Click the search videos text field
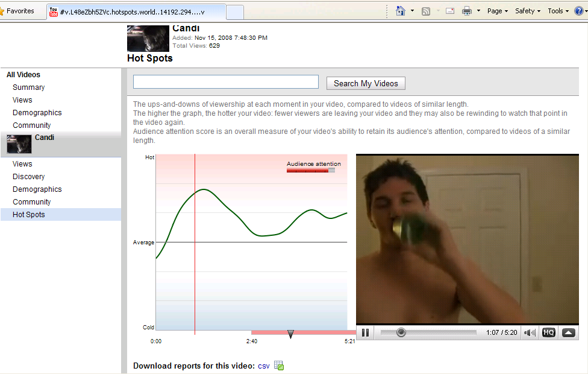This screenshot has width=588, height=374. [225, 82]
